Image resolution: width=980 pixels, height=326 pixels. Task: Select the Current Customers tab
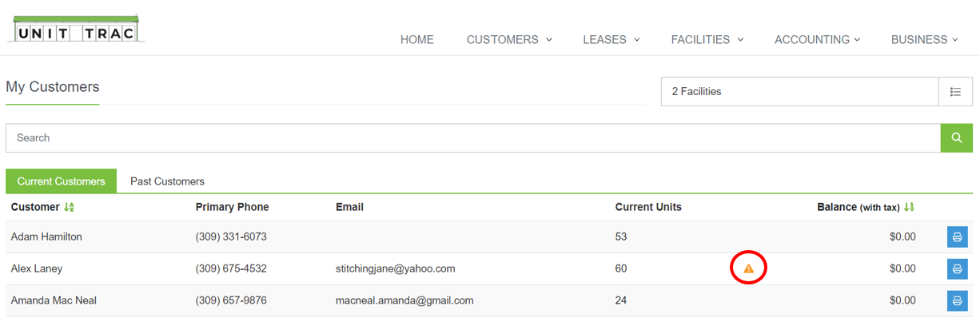coord(62,181)
